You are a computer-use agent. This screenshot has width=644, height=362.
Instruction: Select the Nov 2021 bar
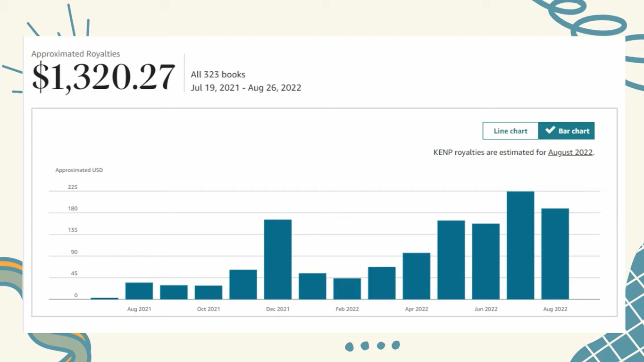243,285
